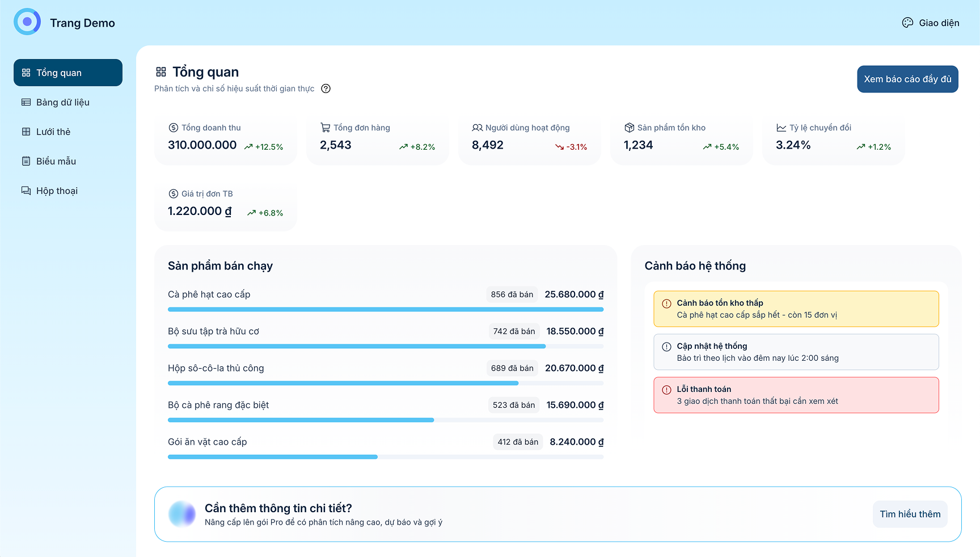The image size is (980, 557).
Task: Click the Cà phê hạt cao cấp progress bar
Action: coord(386,310)
